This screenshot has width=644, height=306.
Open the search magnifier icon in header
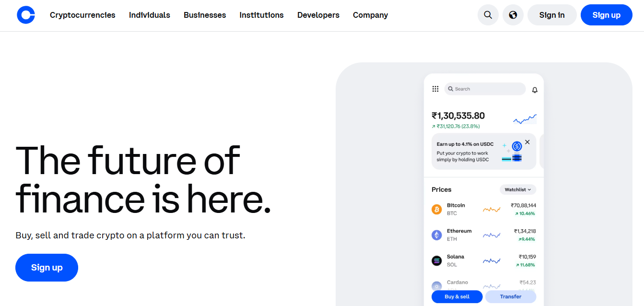(488, 15)
